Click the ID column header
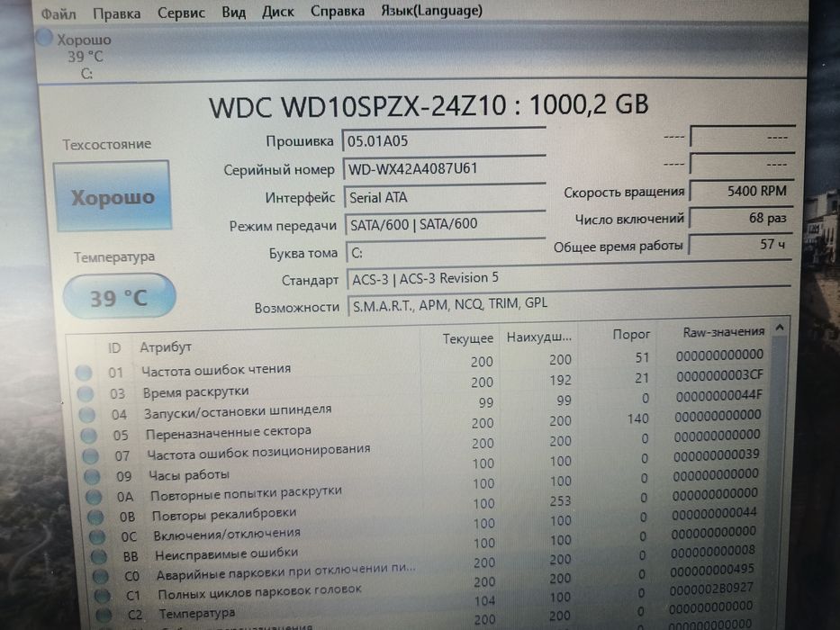The height and width of the screenshot is (630, 840). click(x=114, y=348)
